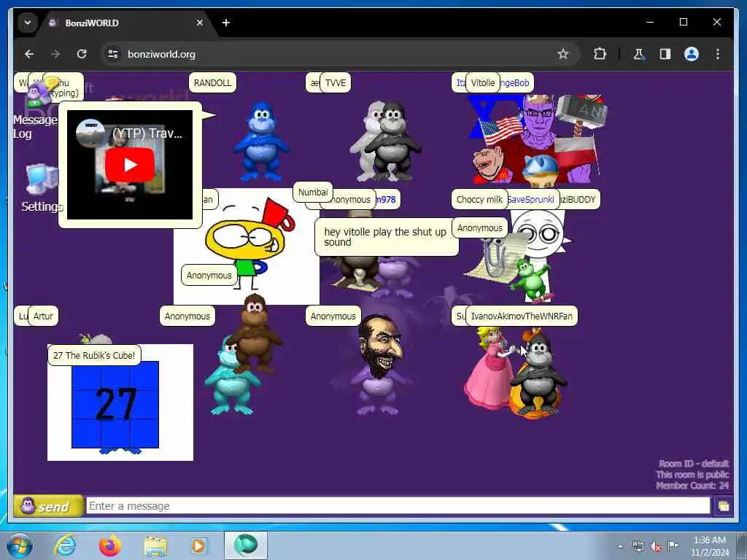Open a new browser tab
Viewport: 747px width, 560px height.
tap(226, 23)
